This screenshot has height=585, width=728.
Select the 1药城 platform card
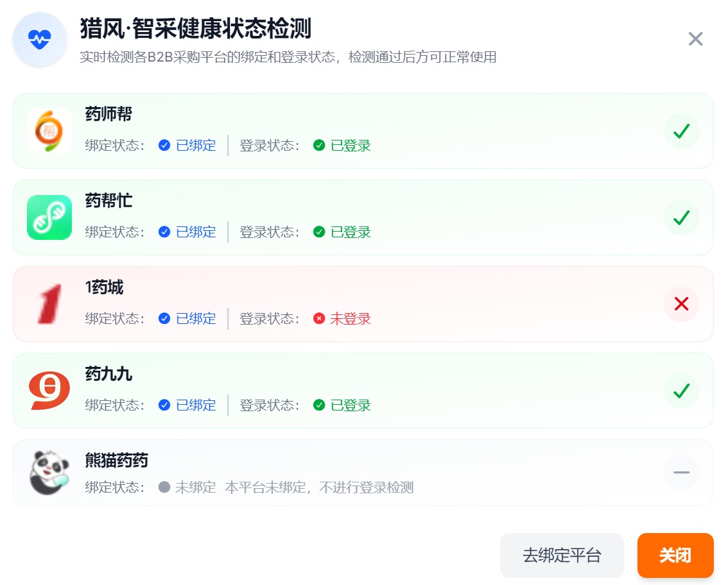coord(363,304)
